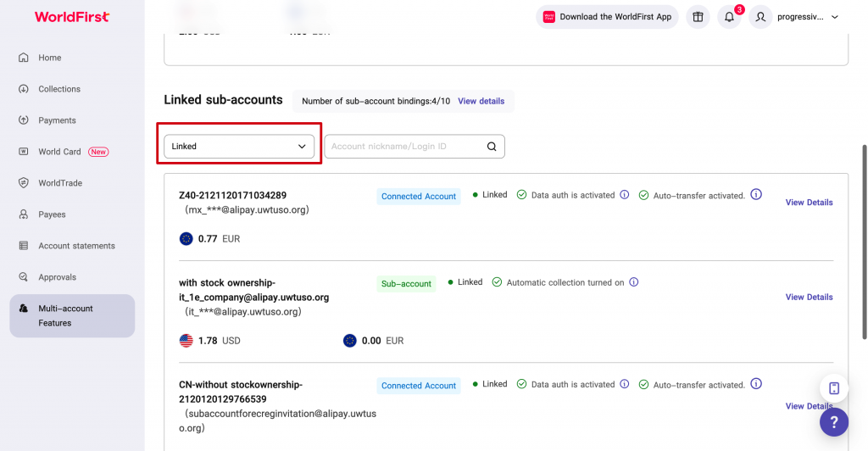Click info icon beside Data auth on Z40 account

[625, 195]
